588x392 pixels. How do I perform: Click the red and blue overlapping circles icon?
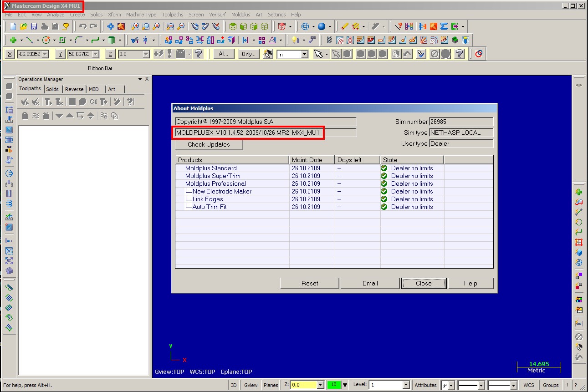[478, 54]
